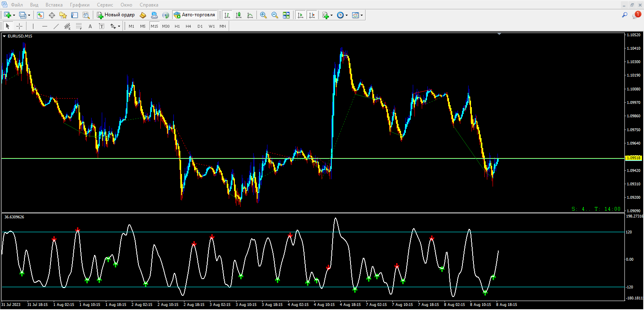Click the Новый ордер button
Screen dimensions: 644x310
(116, 15)
